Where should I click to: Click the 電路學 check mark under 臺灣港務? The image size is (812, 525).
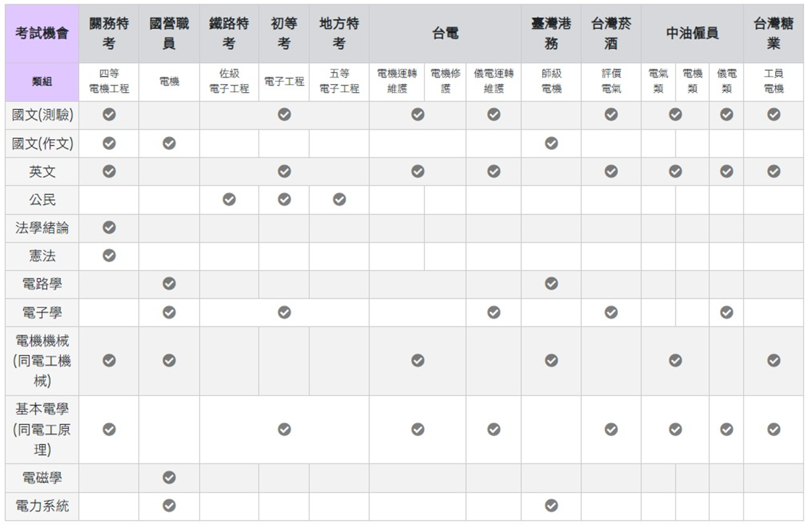click(551, 283)
